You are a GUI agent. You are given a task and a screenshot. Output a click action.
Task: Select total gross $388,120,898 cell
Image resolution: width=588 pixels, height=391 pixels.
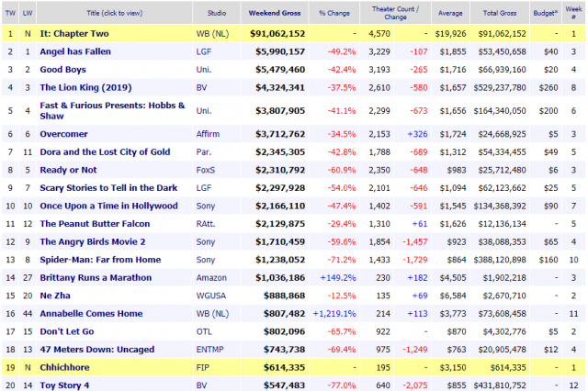tap(500, 260)
